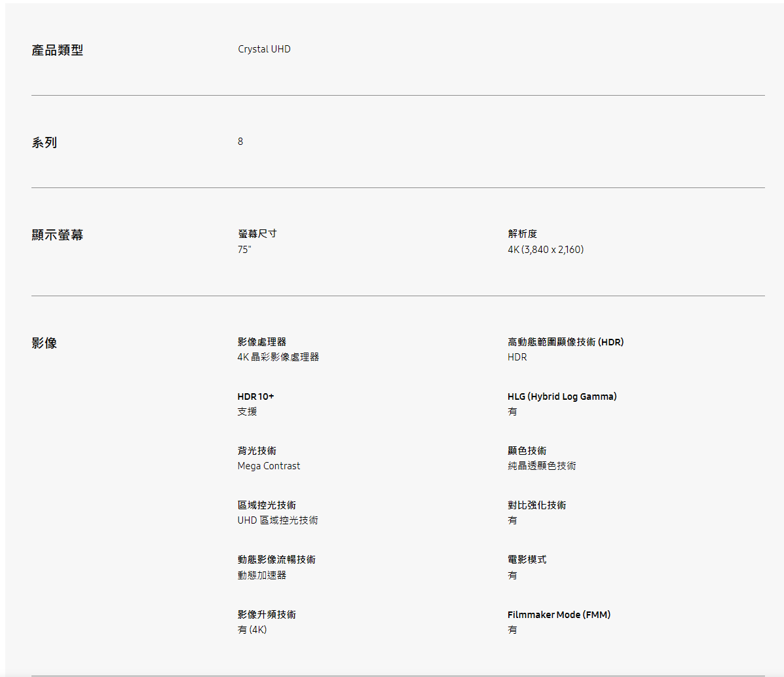Select the 有 (4K) upscaling value
This screenshot has width=784, height=677.
click(252, 630)
